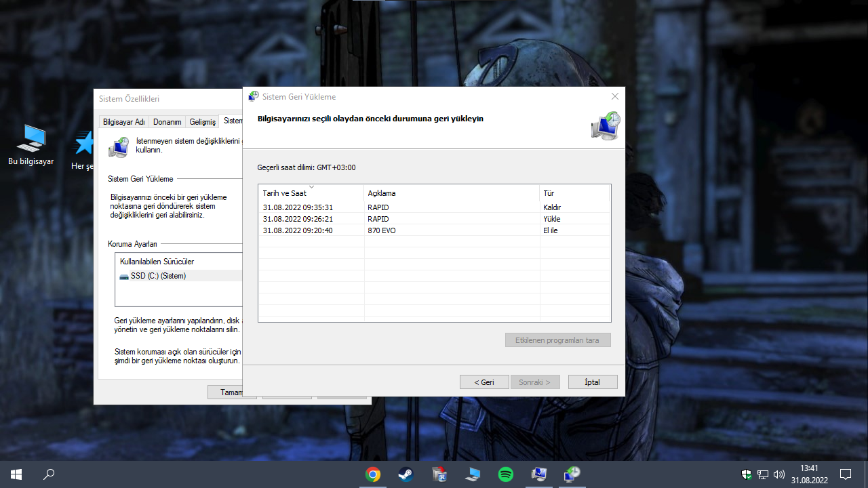The width and height of the screenshot is (868, 488).
Task: Open the notification center
Action: click(x=846, y=474)
